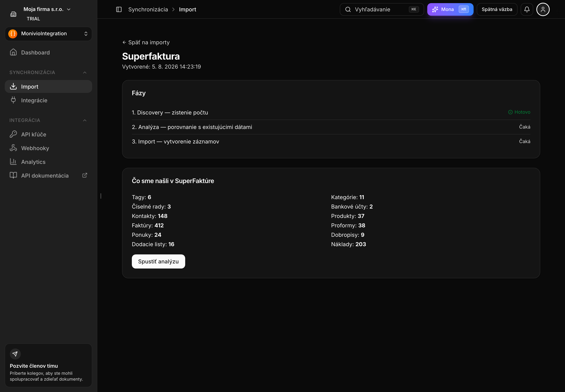Click the Dashboard home icon

pyautogui.click(x=13, y=52)
